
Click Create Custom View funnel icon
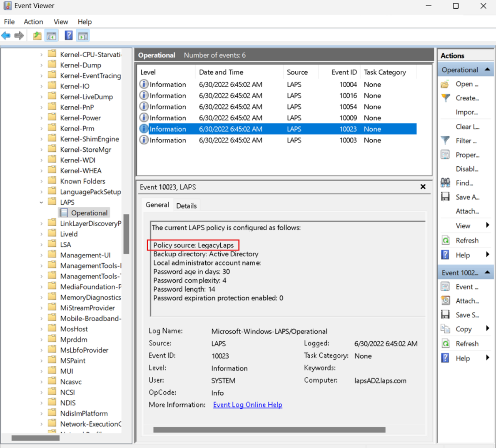[445, 98]
